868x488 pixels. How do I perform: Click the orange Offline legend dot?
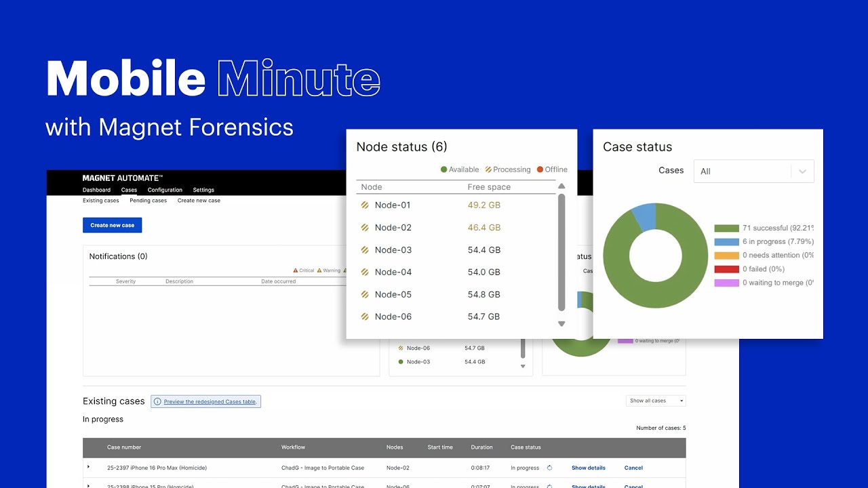[540, 169]
